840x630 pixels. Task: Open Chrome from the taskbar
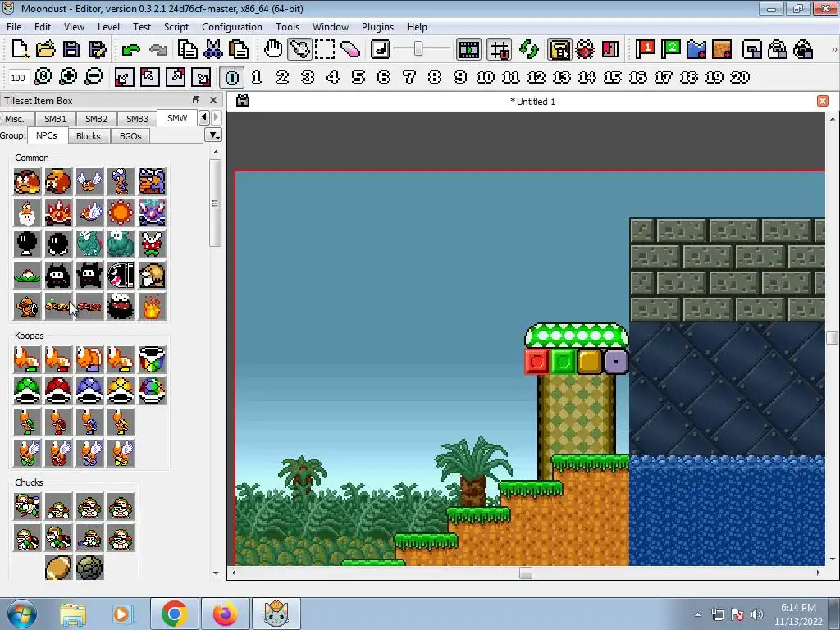(x=174, y=614)
